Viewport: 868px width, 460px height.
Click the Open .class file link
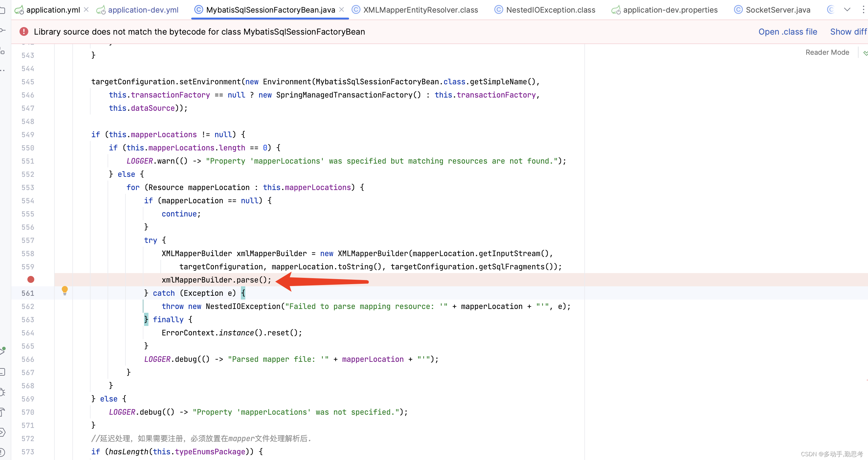pos(788,31)
